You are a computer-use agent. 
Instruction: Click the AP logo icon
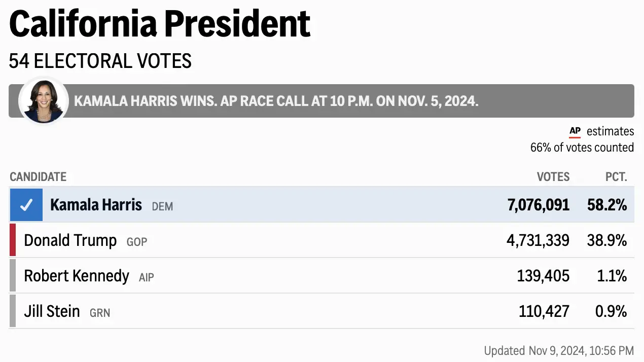pyautogui.click(x=575, y=132)
